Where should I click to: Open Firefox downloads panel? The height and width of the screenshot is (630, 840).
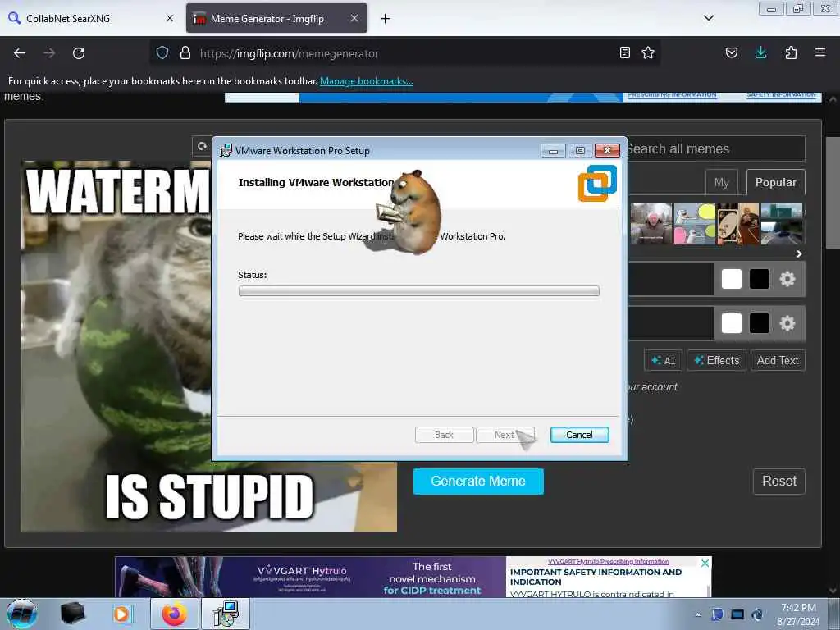pyautogui.click(x=760, y=52)
